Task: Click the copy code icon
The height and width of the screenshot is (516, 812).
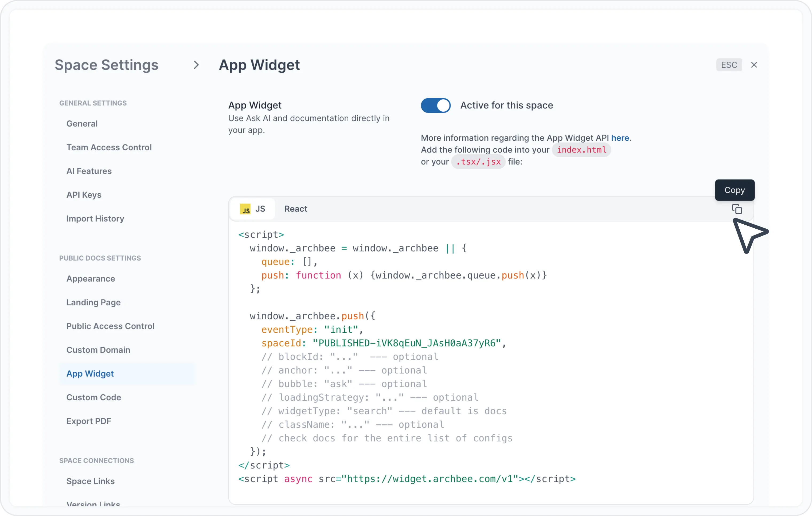Action: click(x=737, y=209)
